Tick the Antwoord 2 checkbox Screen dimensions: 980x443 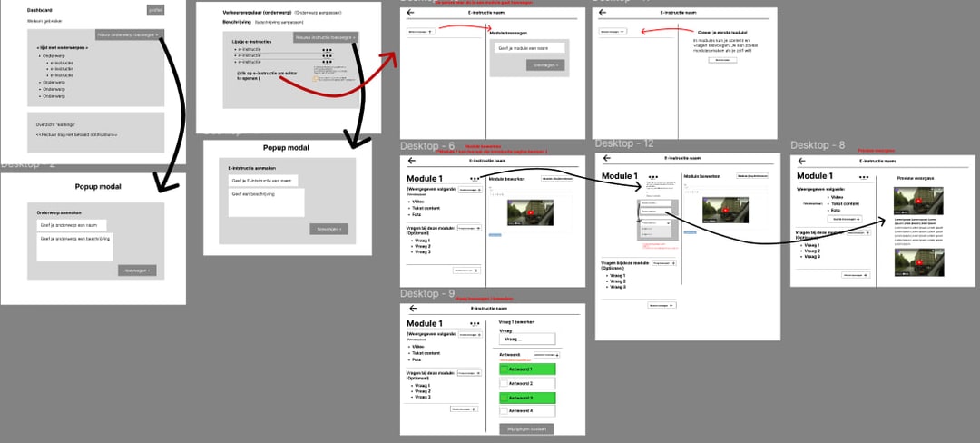(505, 384)
